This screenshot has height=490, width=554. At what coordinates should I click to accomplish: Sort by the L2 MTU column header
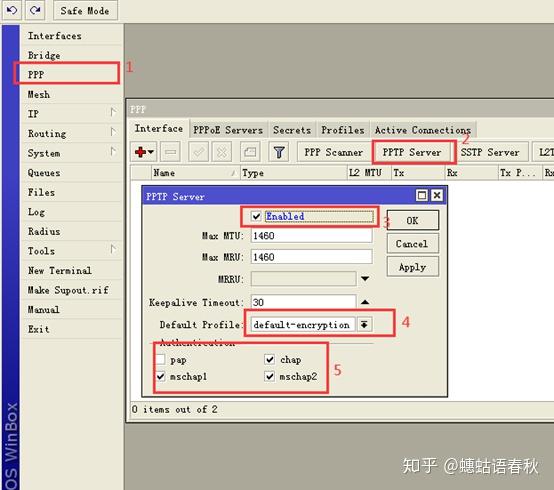coord(369,173)
